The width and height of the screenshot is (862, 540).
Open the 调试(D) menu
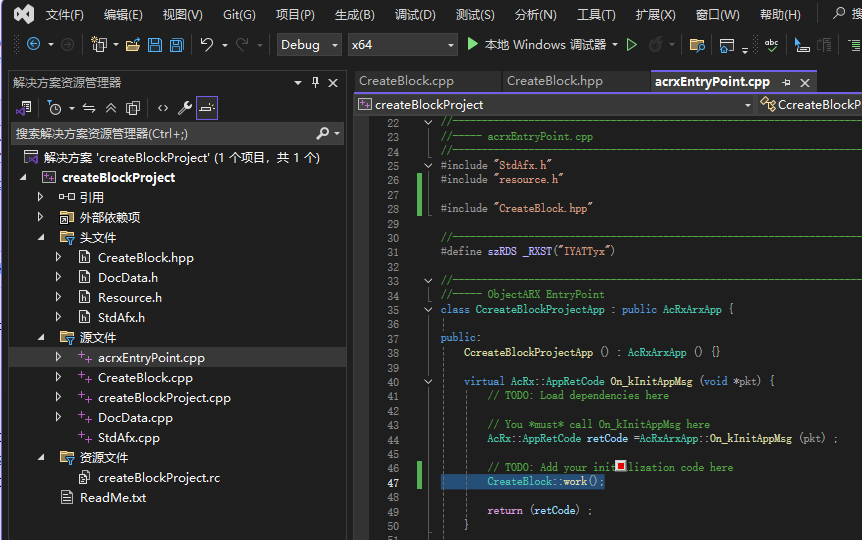(415, 15)
